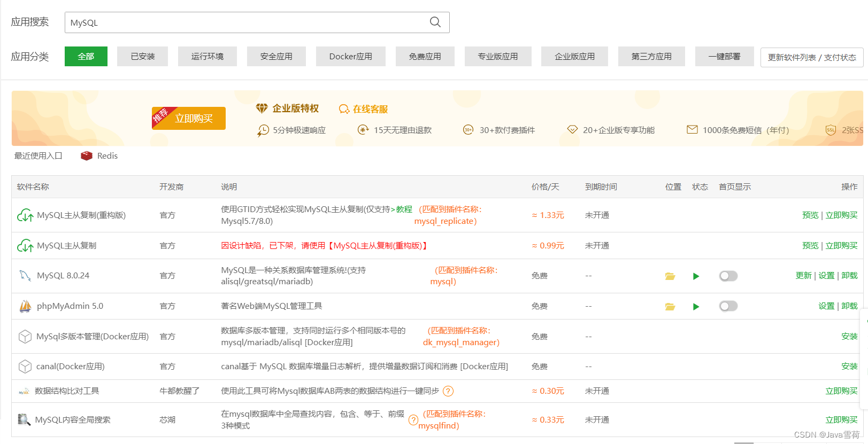Click the Redis recent-entry icon
This screenshot has height=444, width=868.
point(87,155)
